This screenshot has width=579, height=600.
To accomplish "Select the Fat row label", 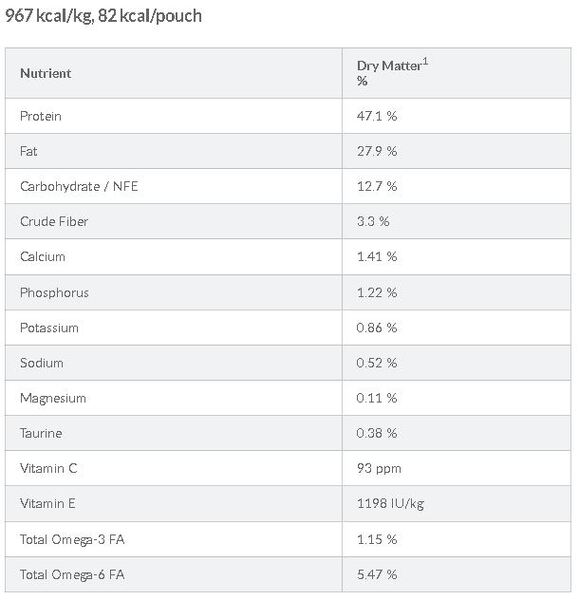I will click(x=28, y=151).
